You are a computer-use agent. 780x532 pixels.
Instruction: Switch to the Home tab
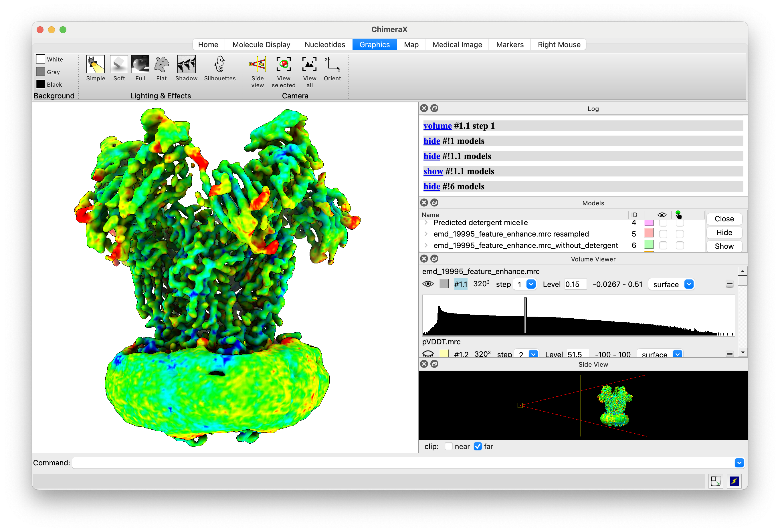pos(208,45)
